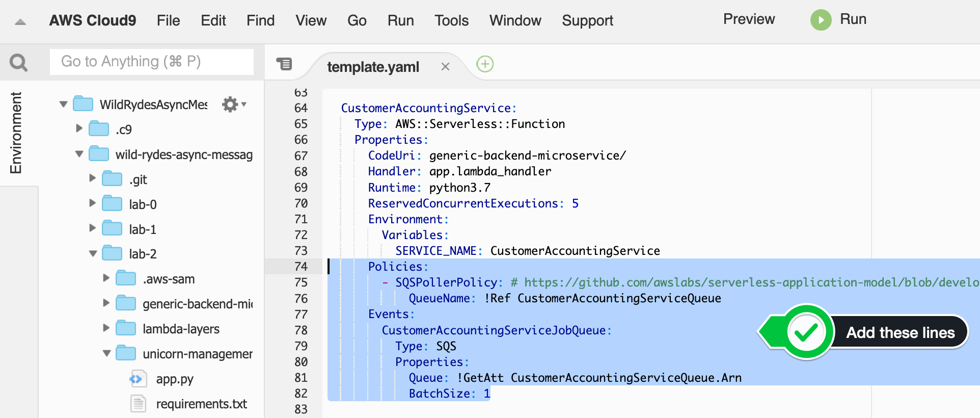This screenshot has height=418, width=980.
Task: Expand the .c9 folder
Action: tap(79, 128)
